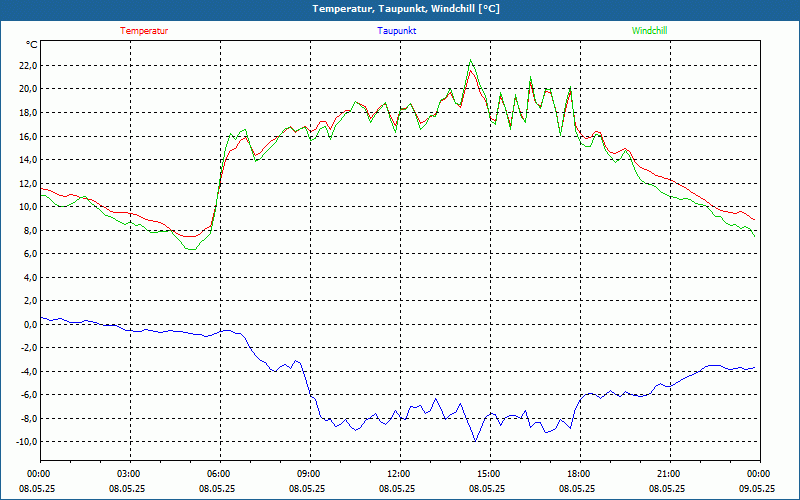800x500 pixels.
Task: Click the 2,0 y-axis value
Action: pos(31,301)
